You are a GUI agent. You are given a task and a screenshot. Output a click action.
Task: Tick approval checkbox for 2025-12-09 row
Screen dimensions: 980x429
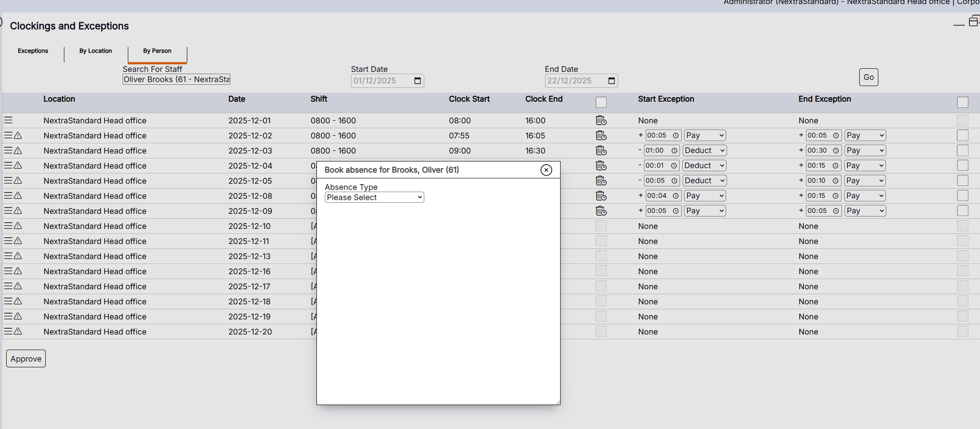pyautogui.click(x=963, y=211)
